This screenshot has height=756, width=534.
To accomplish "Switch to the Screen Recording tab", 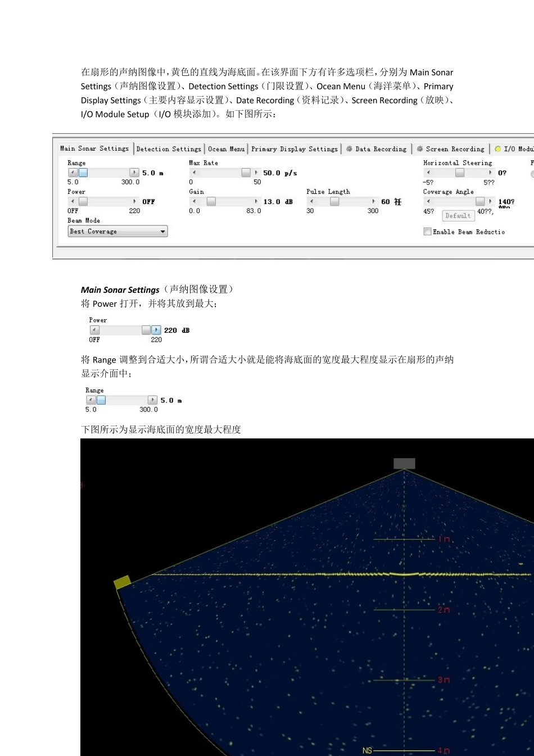I will tap(450, 149).
